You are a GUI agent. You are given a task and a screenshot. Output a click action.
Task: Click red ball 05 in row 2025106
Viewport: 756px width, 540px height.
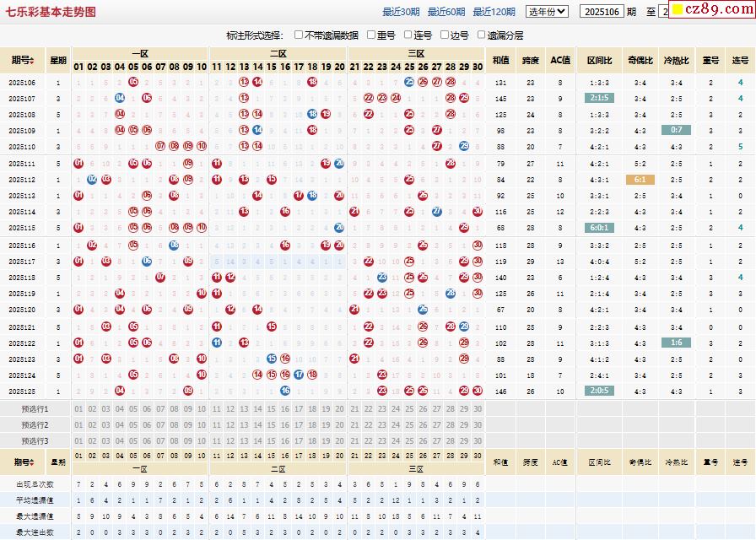click(x=133, y=83)
